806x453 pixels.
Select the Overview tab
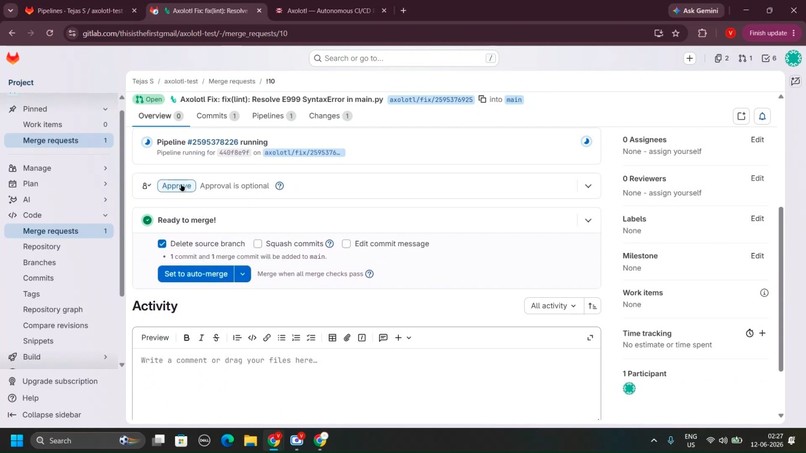(160, 116)
